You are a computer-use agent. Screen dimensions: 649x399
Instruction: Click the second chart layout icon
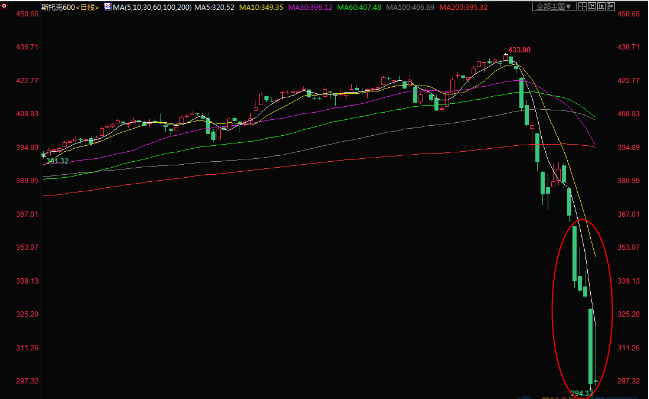coord(591,7)
